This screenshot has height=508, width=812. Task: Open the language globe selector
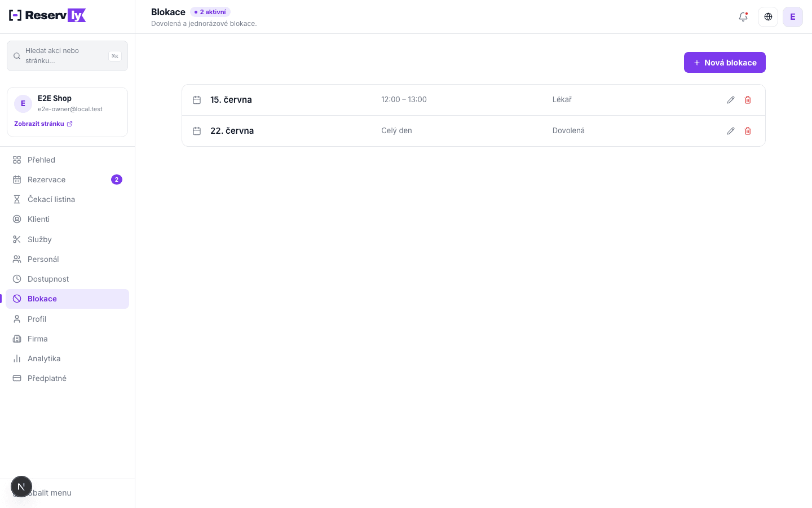pyautogui.click(x=768, y=17)
